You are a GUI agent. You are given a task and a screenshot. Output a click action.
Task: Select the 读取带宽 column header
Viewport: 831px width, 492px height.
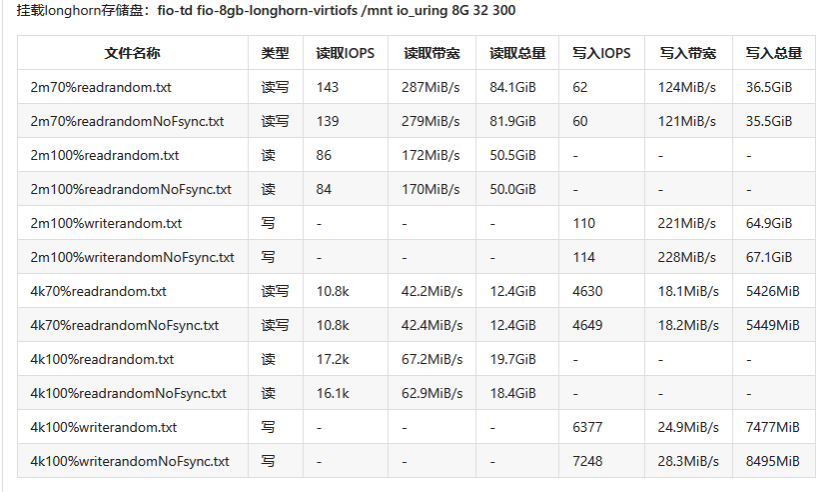[x=431, y=53]
